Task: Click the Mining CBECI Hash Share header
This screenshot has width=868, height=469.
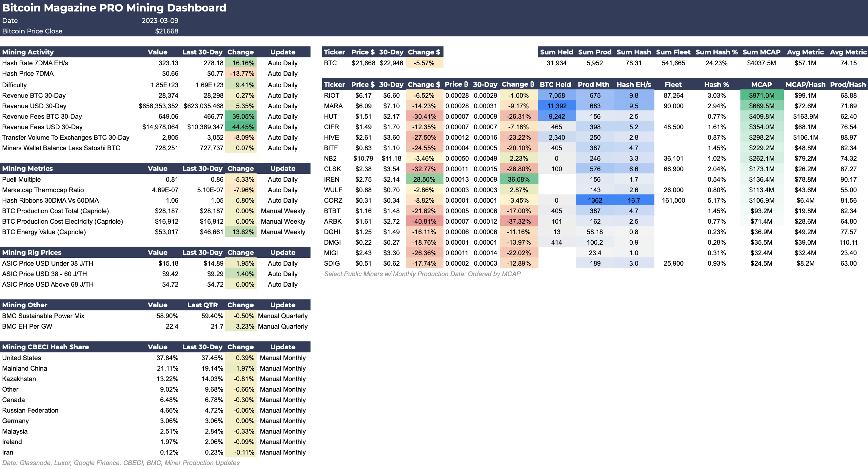Action: click(x=46, y=347)
